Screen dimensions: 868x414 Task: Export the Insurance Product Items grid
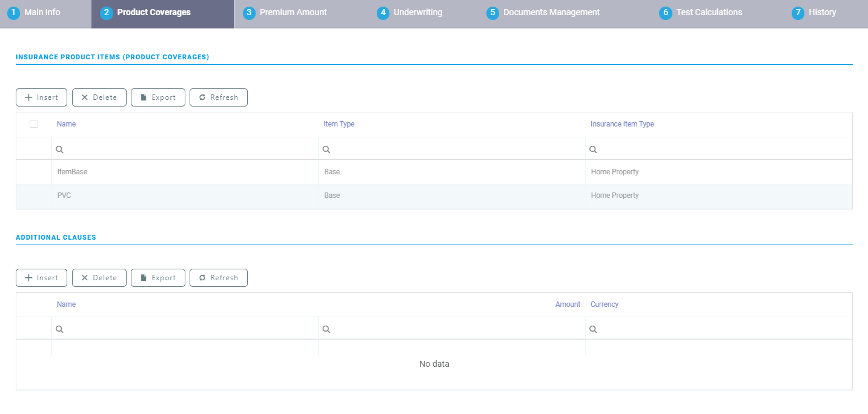coord(157,97)
